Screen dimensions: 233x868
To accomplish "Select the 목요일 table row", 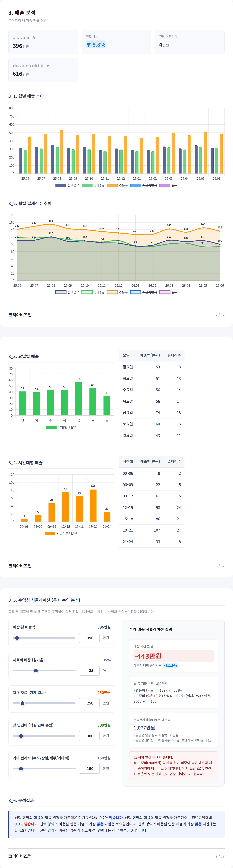I will point(152,401).
